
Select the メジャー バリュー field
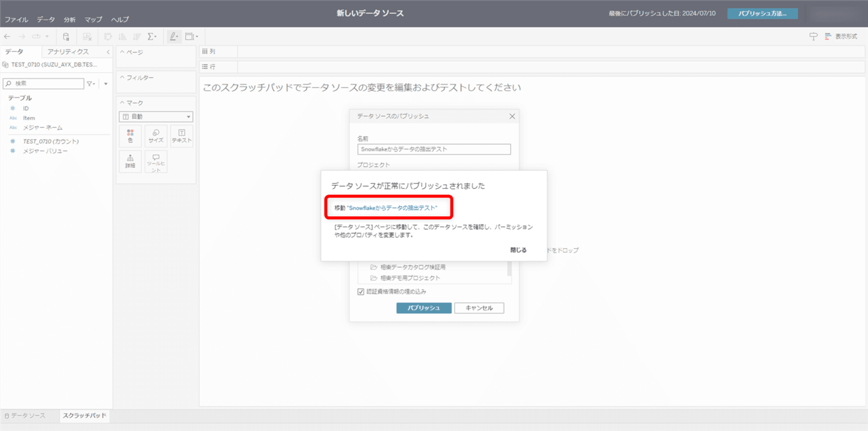pyautogui.click(x=45, y=151)
